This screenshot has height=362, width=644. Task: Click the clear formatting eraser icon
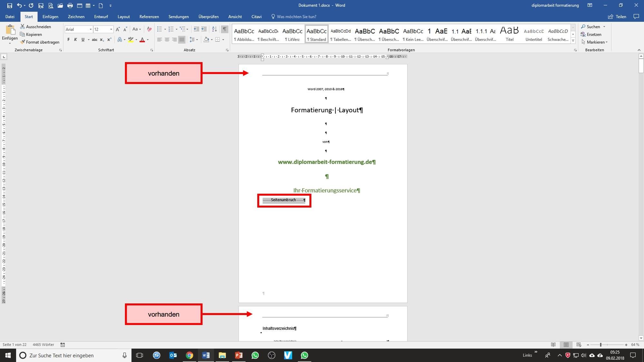coord(149,29)
